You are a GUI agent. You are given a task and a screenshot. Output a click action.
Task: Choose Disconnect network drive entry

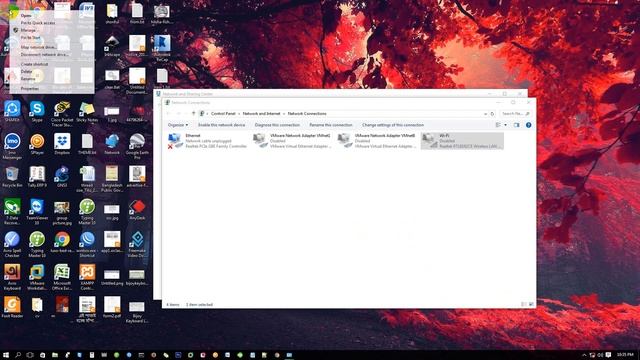click(44, 54)
